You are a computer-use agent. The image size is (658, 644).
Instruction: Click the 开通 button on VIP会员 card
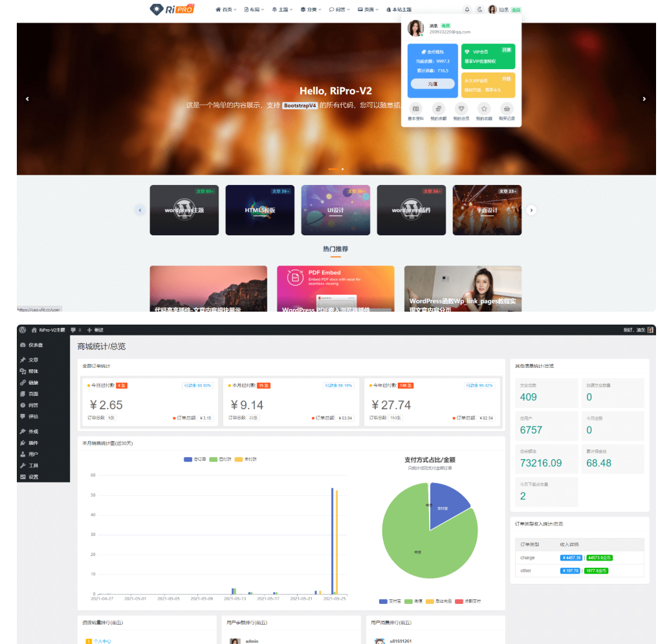(x=506, y=50)
